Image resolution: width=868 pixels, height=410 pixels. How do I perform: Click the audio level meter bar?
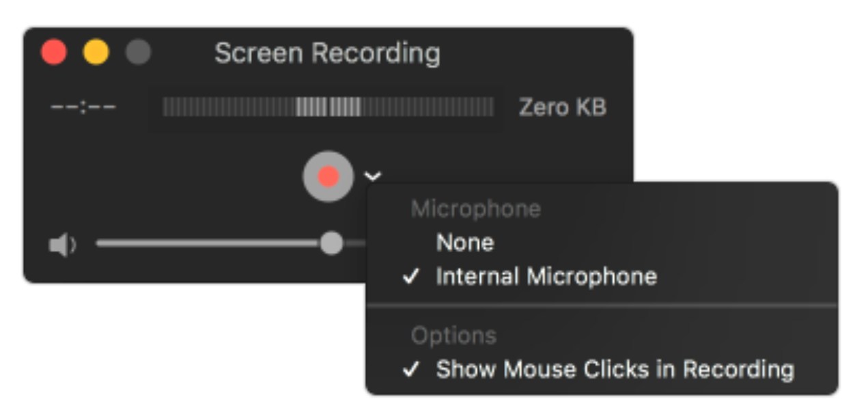tap(328, 107)
